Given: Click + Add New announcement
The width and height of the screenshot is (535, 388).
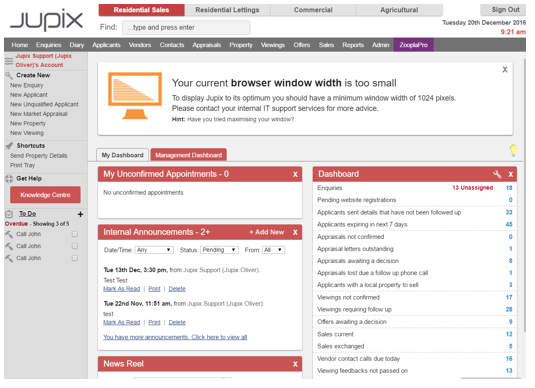Looking at the screenshot, I should (x=266, y=232).
